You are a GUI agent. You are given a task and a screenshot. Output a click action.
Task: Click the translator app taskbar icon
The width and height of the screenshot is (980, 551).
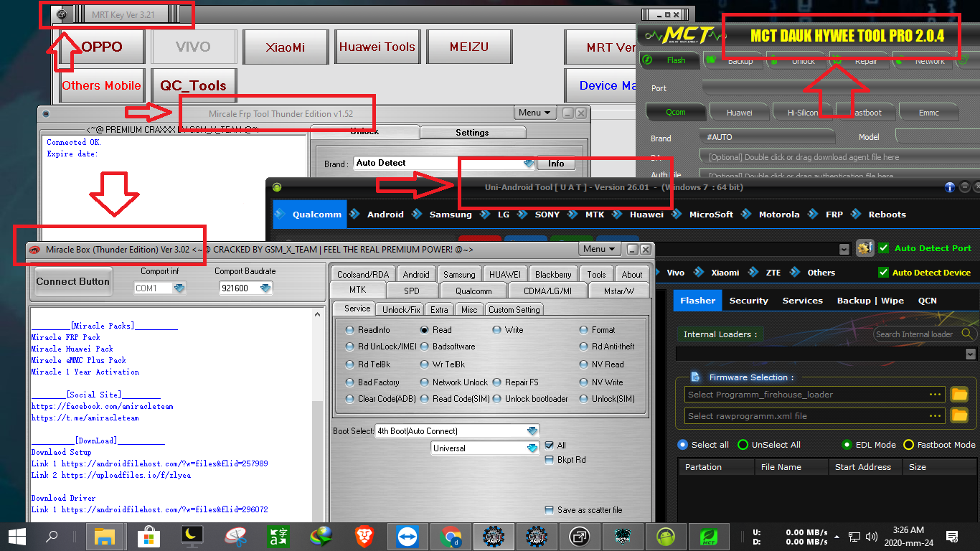[278, 536]
